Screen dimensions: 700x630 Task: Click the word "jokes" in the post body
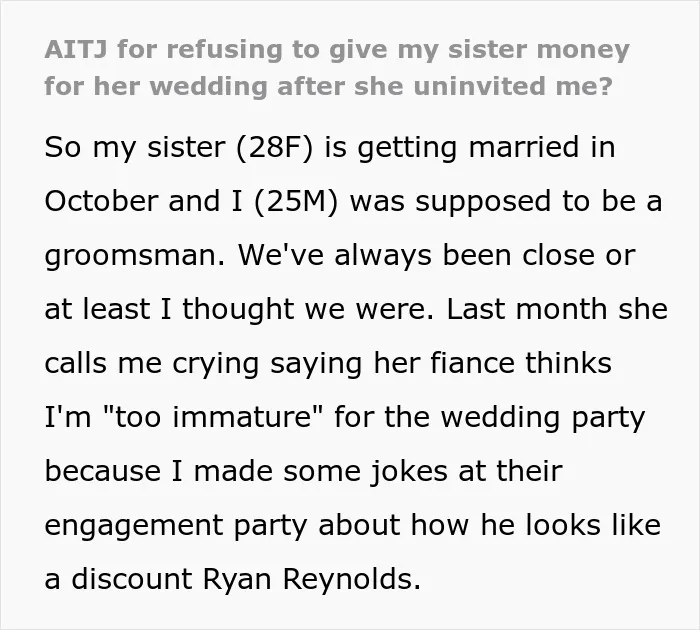pos(409,472)
